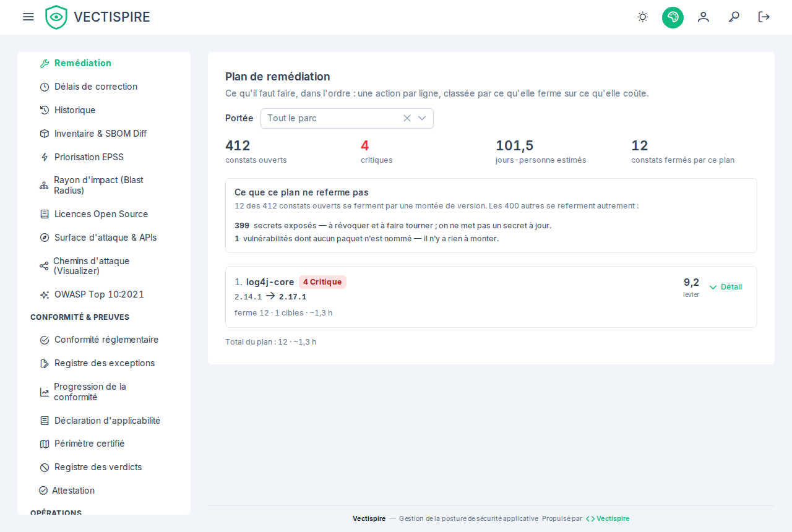Click the Conformité réglementaire check icon

pos(45,340)
